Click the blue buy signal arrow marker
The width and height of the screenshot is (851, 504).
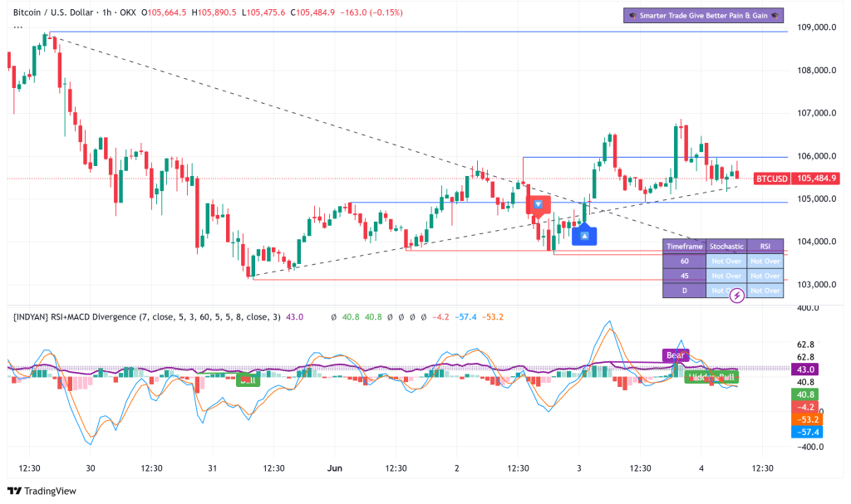point(584,236)
